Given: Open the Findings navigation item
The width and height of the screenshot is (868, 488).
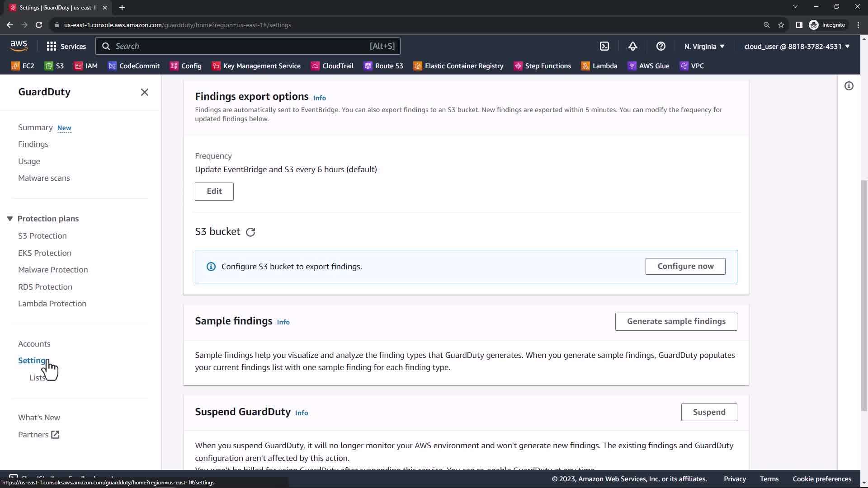Looking at the screenshot, I should coord(33,144).
